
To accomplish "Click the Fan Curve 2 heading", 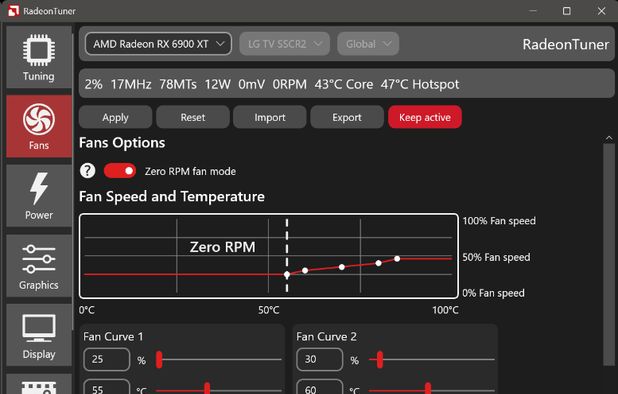I will point(326,336).
